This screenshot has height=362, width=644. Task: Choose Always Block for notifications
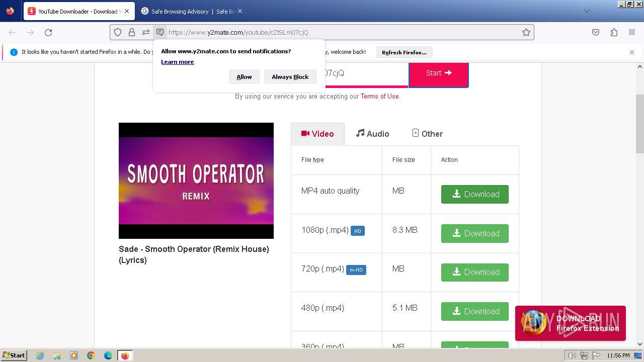tap(290, 77)
